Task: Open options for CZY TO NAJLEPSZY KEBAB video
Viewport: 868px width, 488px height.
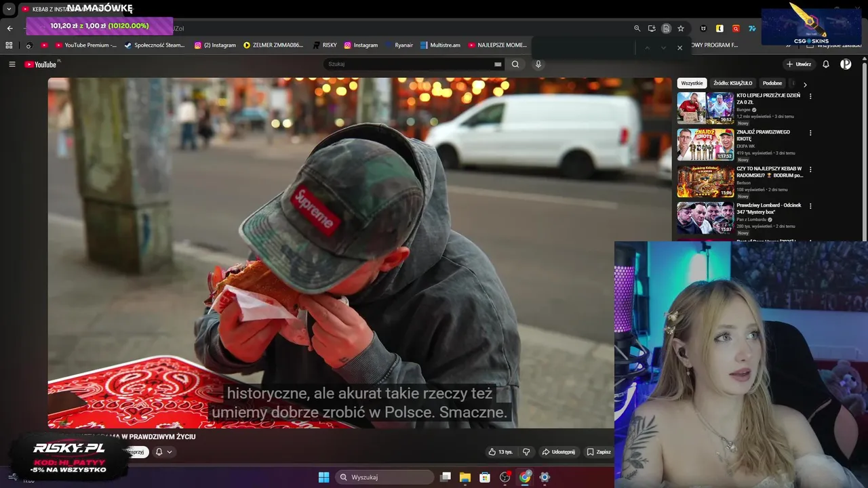Action: tap(810, 169)
